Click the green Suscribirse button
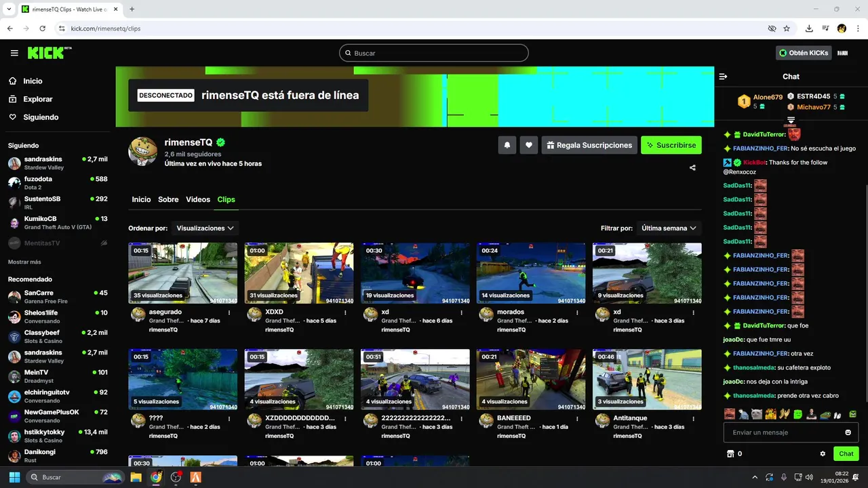The width and height of the screenshot is (868, 488). pos(671,145)
